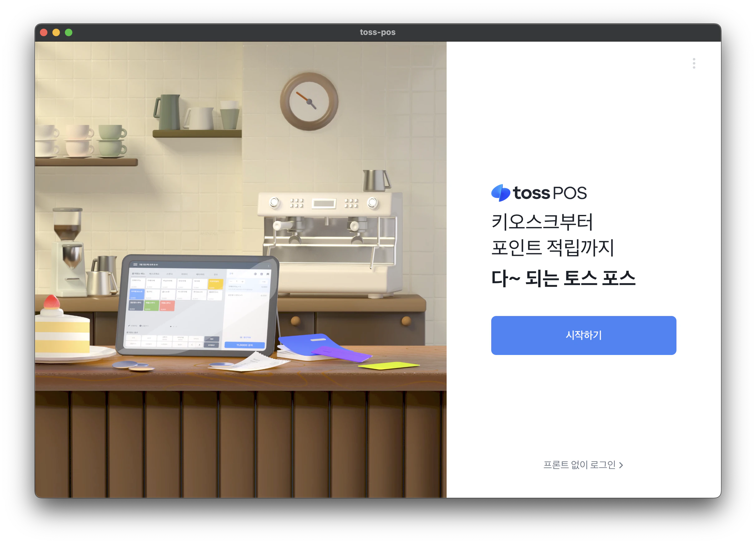Minimize the toss-pos window
Viewport: 756px width, 544px height.
pyautogui.click(x=56, y=32)
